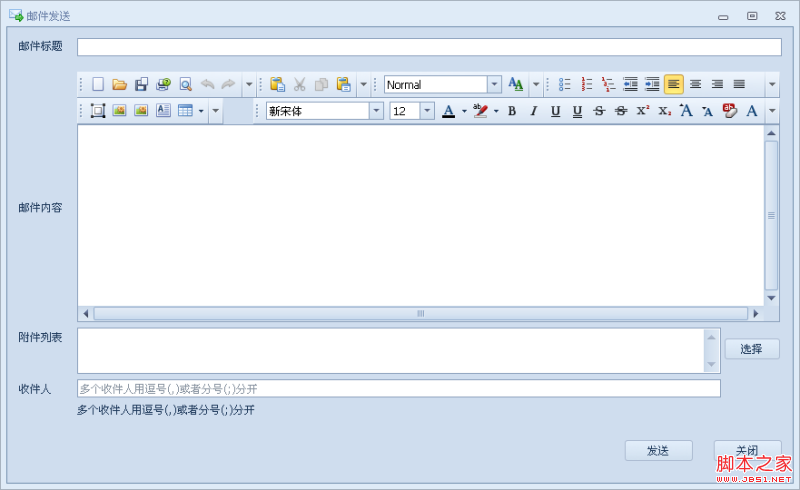Screen dimensions: 800x490
Task: Click the Save document icon
Action: 141,85
